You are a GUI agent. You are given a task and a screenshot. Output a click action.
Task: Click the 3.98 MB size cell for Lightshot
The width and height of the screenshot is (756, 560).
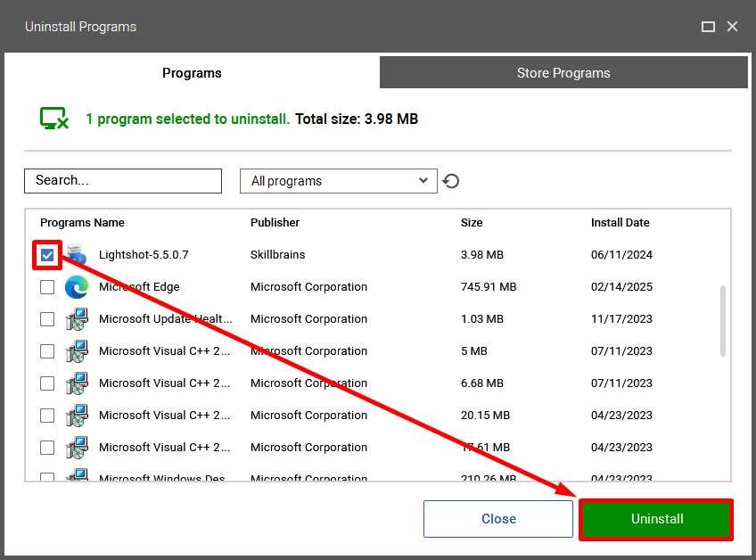coord(482,255)
